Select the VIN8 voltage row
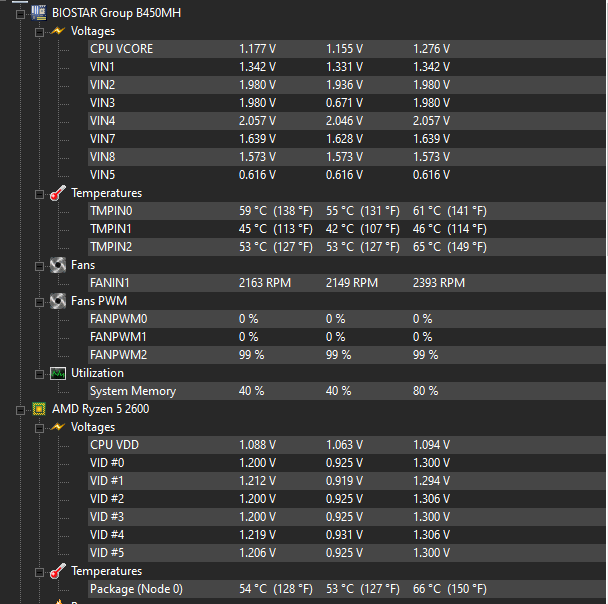This screenshot has height=604, width=608. pyautogui.click(x=347, y=157)
